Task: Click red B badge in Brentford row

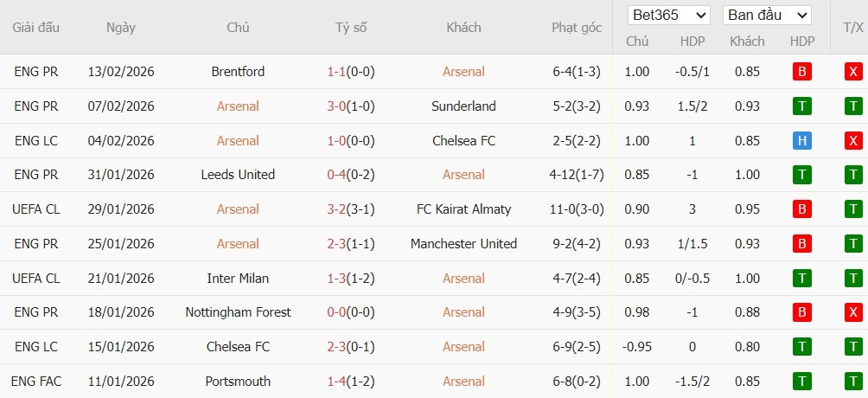Action: click(801, 72)
